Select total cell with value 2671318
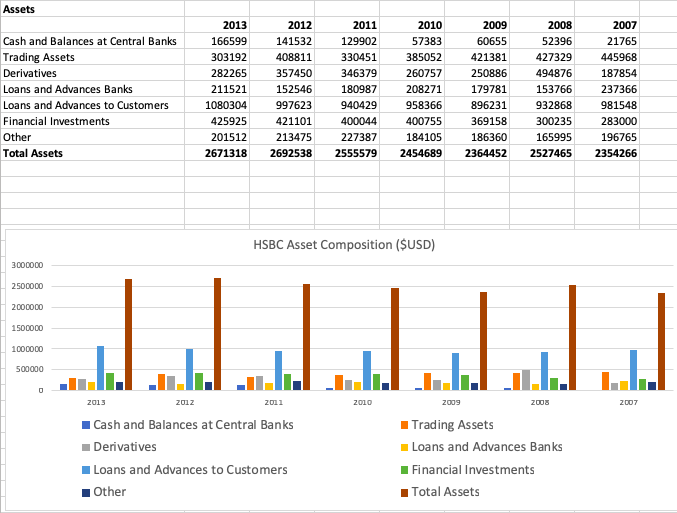This screenshot has height=513, width=677. (217, 153)
